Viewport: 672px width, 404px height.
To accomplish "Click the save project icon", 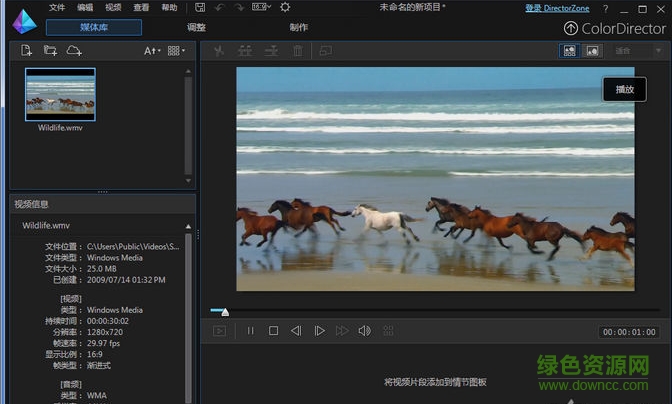I will pos(201,7).
